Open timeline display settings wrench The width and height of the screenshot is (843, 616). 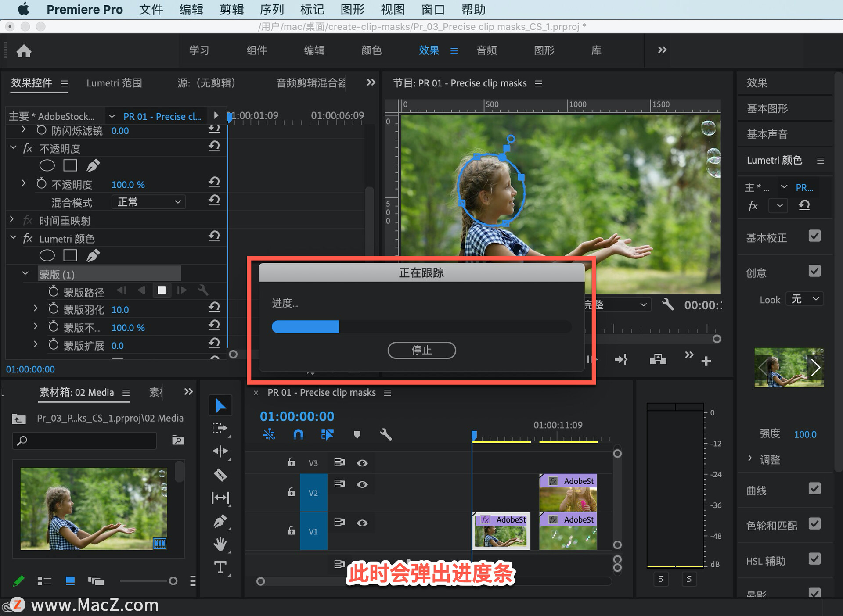(x=385, y=435)
